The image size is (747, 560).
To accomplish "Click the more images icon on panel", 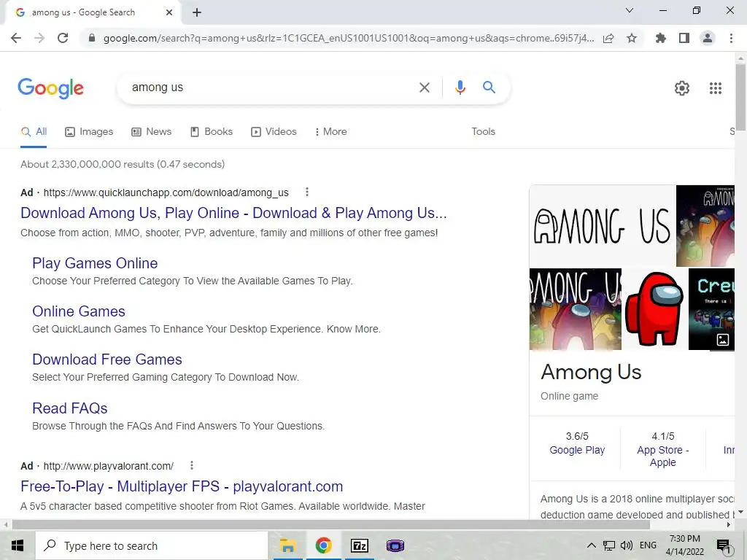I will 723,340.
